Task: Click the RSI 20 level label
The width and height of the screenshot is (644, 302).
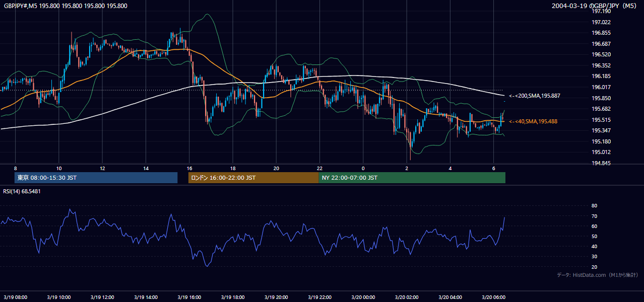Action: coord(594,267)
